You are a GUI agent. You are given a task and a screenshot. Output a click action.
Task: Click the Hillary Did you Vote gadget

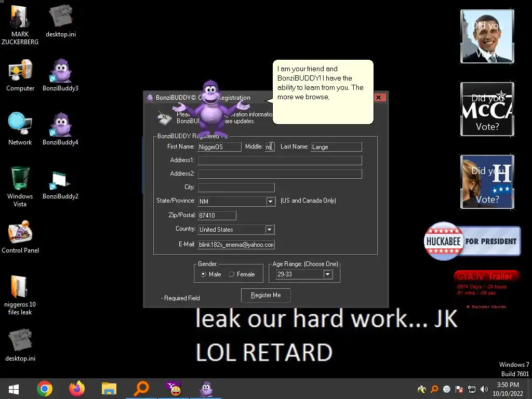487,181
